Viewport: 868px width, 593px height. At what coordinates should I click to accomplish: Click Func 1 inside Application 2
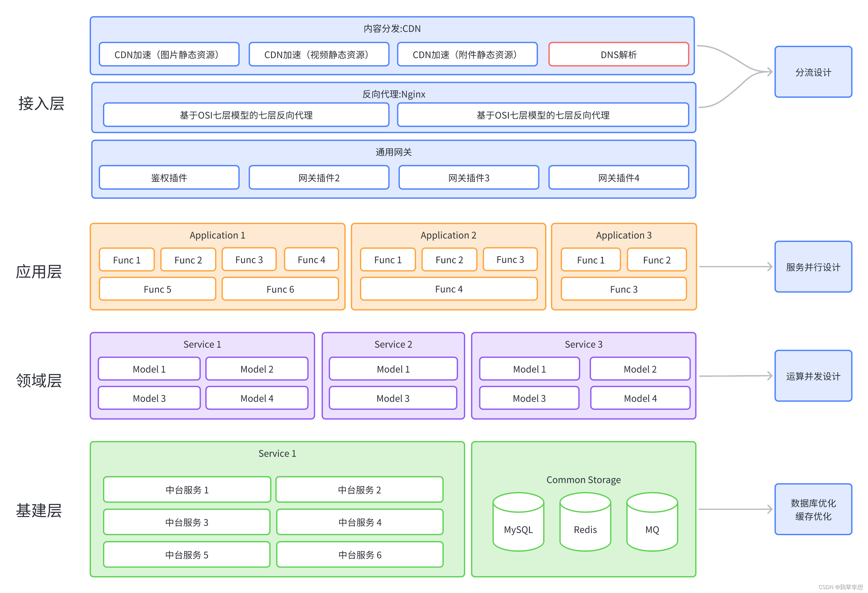click(388, 259)
